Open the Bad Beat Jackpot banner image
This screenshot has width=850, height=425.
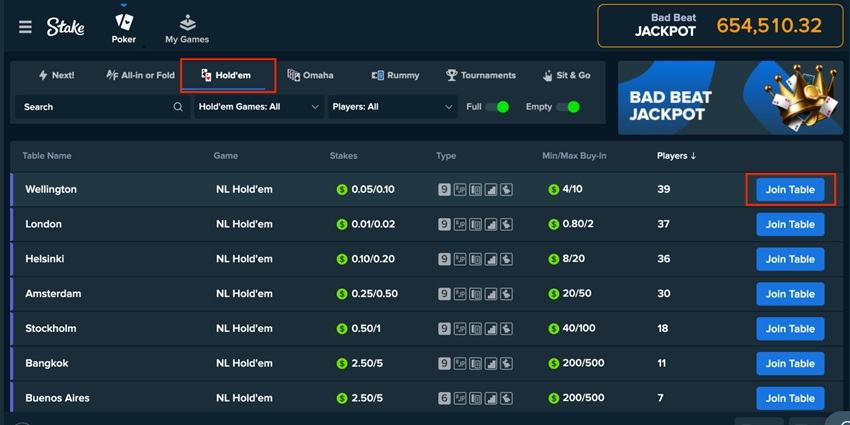(x=730, y=98)
